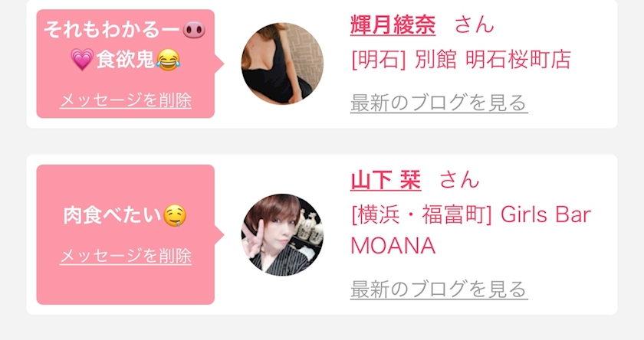The height and width of the screenshot is (340, 644).
Task: Select 山下 栞's round profile photo
Action: [282, 235]
